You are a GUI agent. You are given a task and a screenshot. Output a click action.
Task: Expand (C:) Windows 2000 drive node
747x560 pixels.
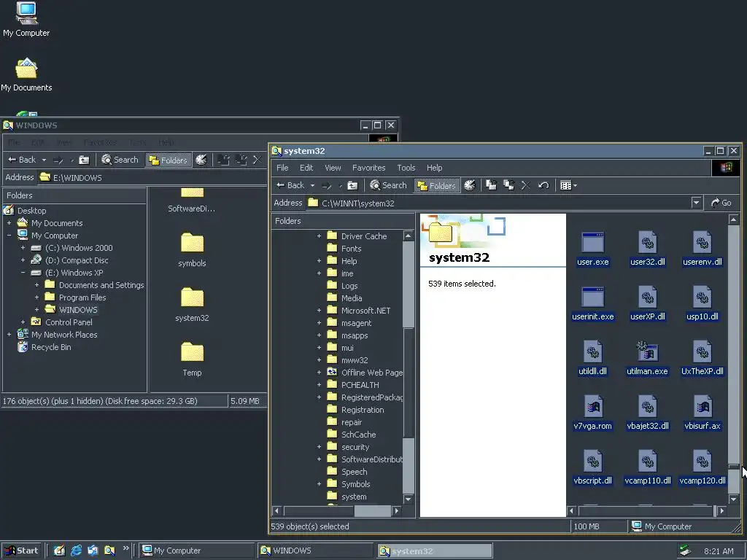point(23,248)
